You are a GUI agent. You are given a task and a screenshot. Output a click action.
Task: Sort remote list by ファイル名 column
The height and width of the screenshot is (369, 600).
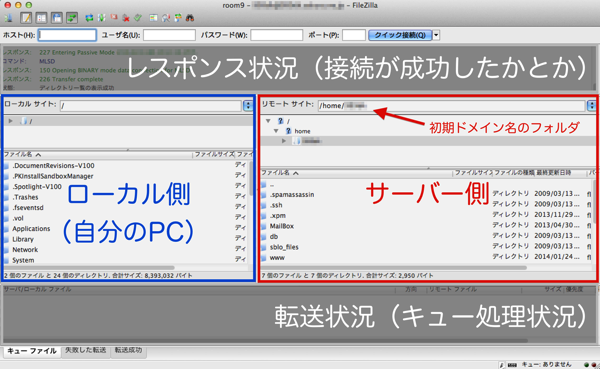pos(356,173)
